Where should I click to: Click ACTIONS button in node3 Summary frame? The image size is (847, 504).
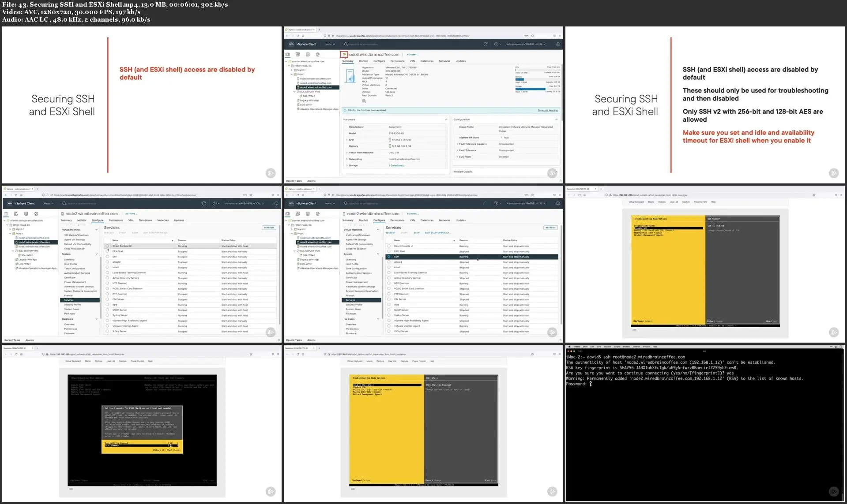pos(412,55)
